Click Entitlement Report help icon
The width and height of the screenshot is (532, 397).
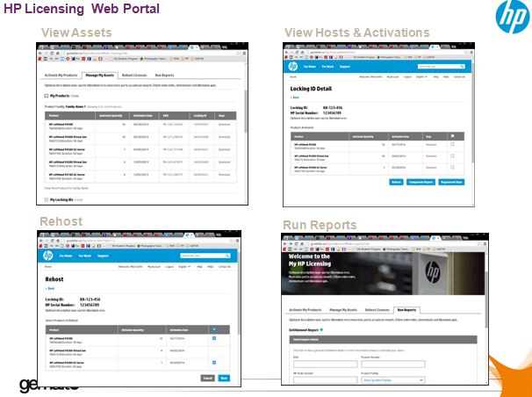[321, 330]
